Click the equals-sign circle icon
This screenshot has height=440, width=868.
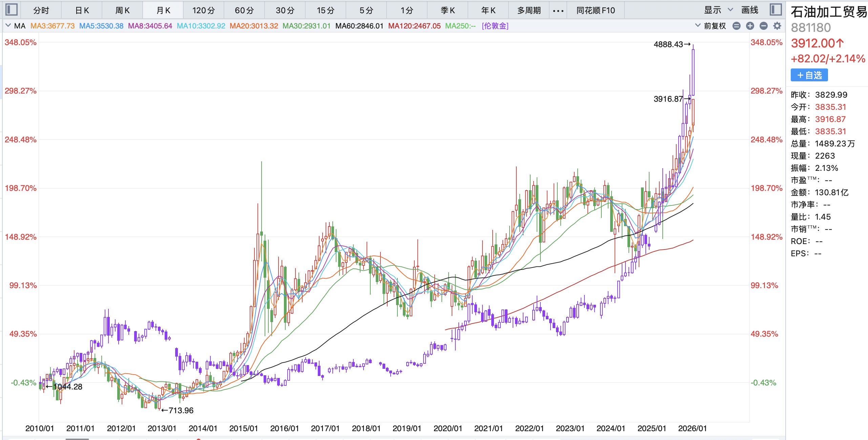point(736,26)
